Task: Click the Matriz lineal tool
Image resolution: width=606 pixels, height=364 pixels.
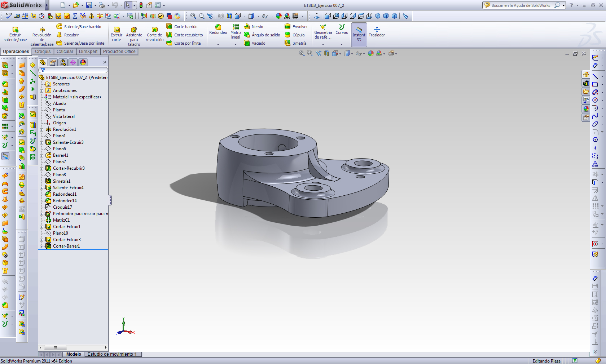Action: pos(236,32)
